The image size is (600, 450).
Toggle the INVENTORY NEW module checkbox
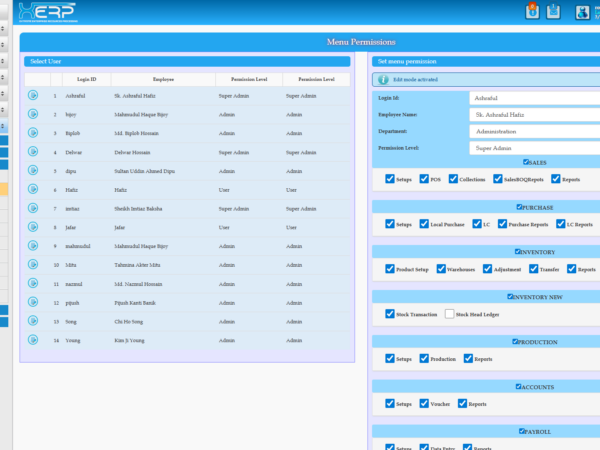510,297
